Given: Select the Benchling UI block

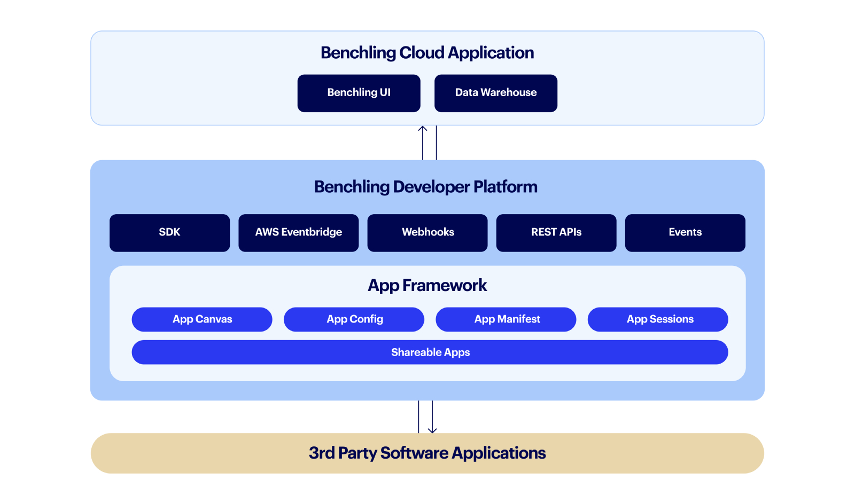Looking at the screenshot, I should pos(359,92).
